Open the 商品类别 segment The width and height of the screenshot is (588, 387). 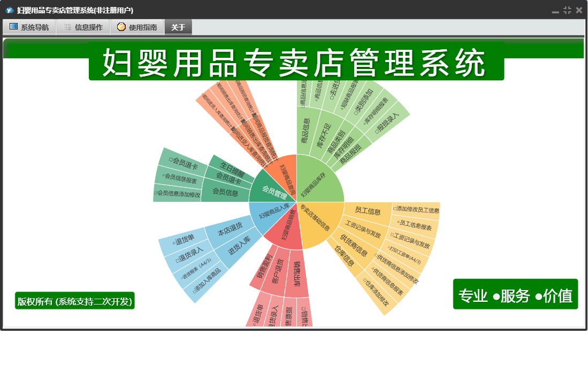pyautogui.click(x=337, y=141)
